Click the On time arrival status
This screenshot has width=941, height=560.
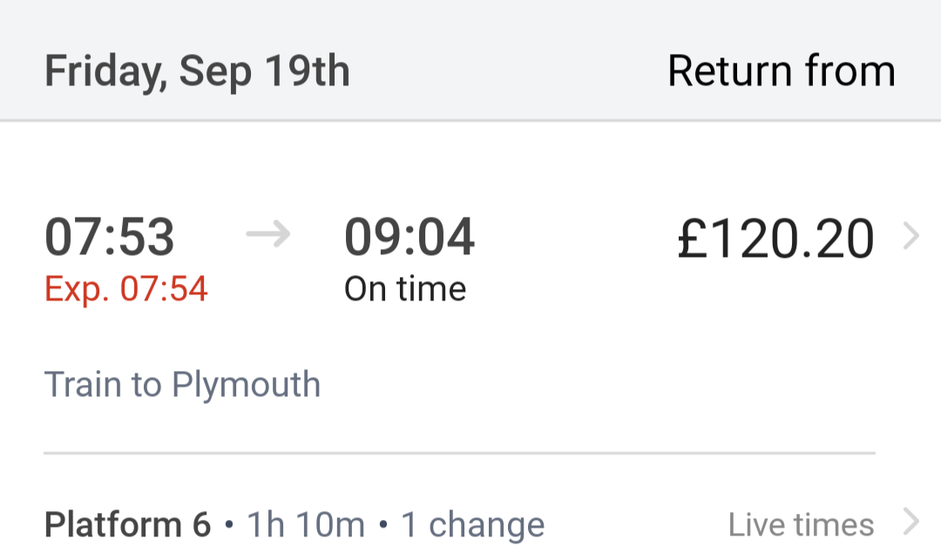[x=405, y=289]
